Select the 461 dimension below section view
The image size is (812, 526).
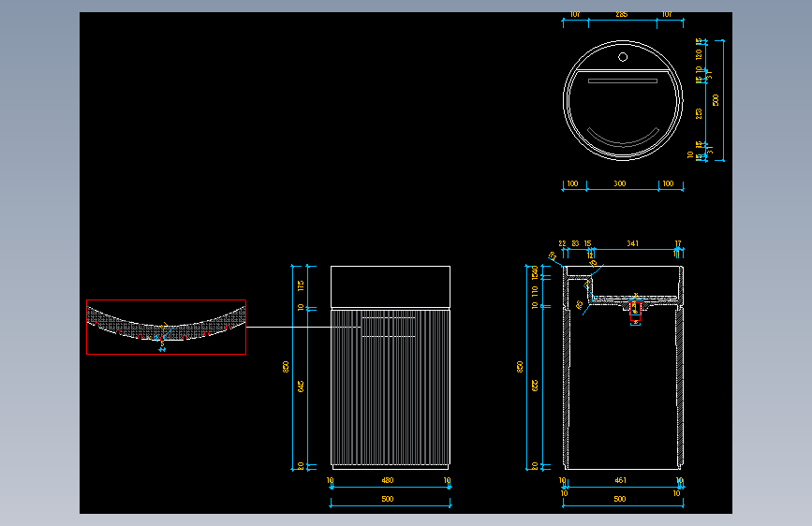coord(620,480)
